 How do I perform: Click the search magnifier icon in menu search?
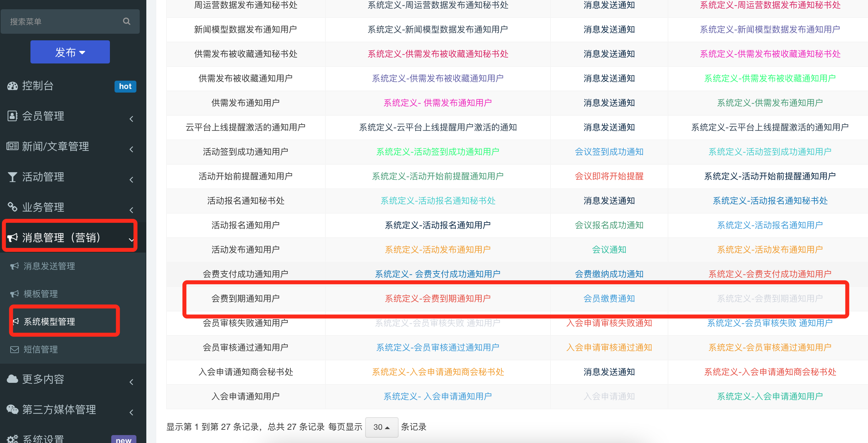coord(126,21)
